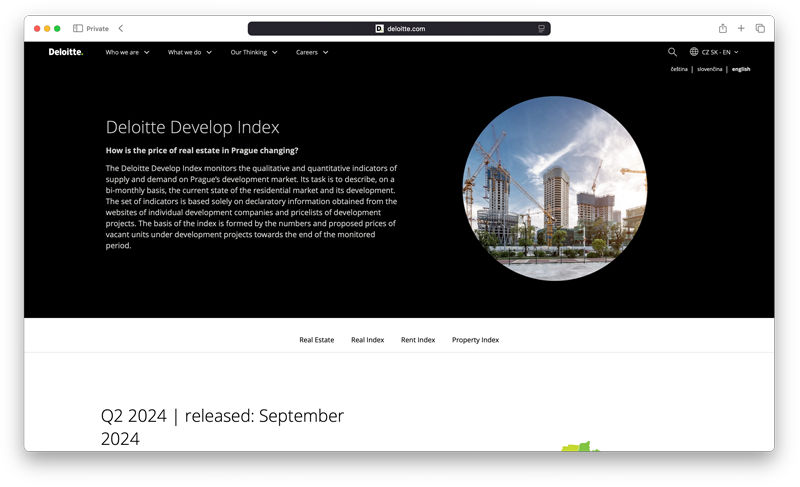Image resolution: width=800 pixels, height=487 pixels.
Task: Click the globe language icon
Action: 694,52
